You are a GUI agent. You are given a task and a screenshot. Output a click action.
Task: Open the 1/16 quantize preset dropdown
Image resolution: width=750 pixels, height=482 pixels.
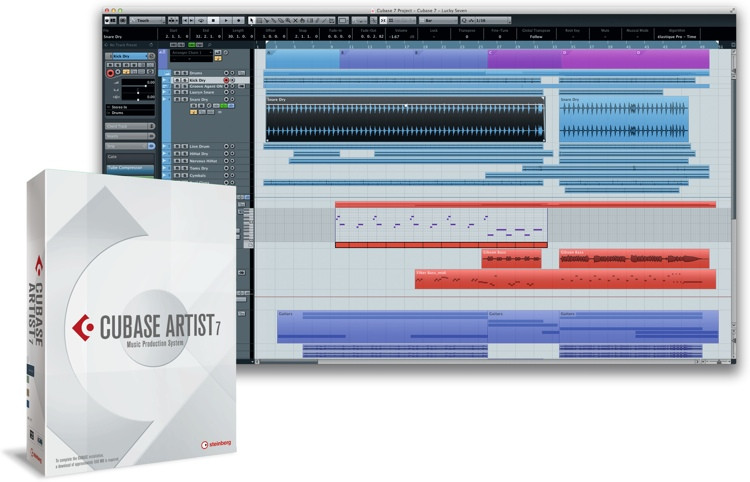click(485, 21)
